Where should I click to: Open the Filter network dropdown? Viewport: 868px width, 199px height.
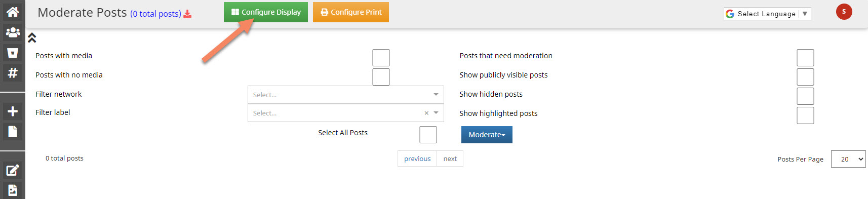[x=346, y=95]
